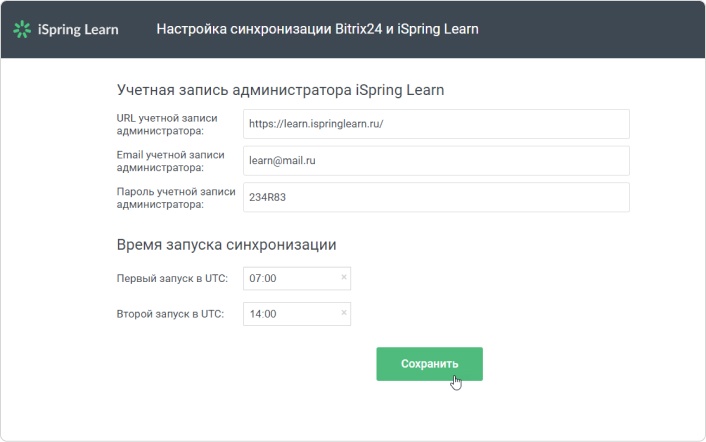Click the Пароль учетной записи администратора label
Image resolution: width=706 pixels, height=442 pixels.
[x=176, y=198]
